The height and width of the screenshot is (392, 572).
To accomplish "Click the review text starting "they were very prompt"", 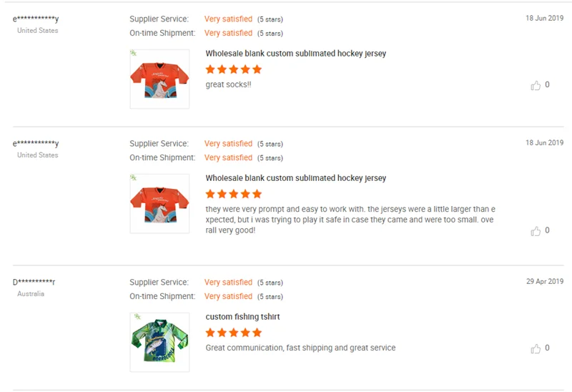I will (x=349, y=220).
